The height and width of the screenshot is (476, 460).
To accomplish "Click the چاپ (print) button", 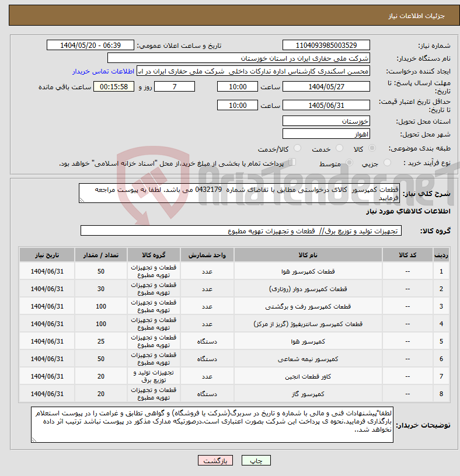I will pyautogui.click(x=256, y=460).
